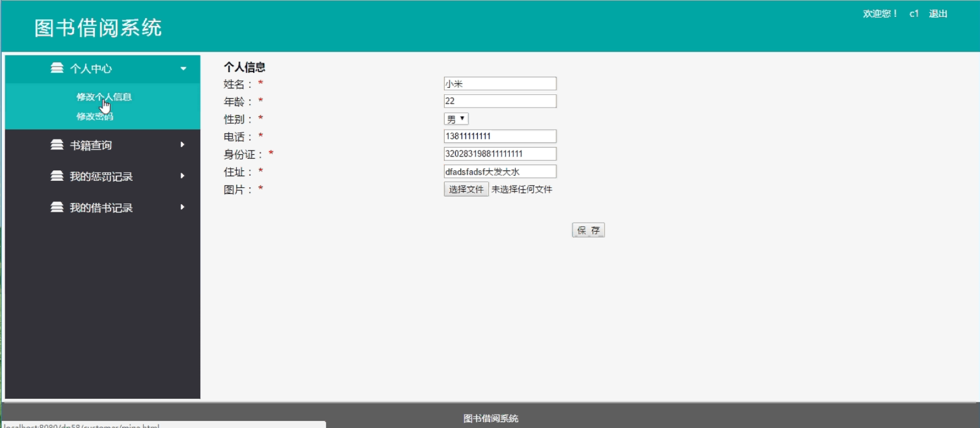The image size is (980, 428).
Task: Click the 未选择任何文件 file status text
Action: coord(522,190)
